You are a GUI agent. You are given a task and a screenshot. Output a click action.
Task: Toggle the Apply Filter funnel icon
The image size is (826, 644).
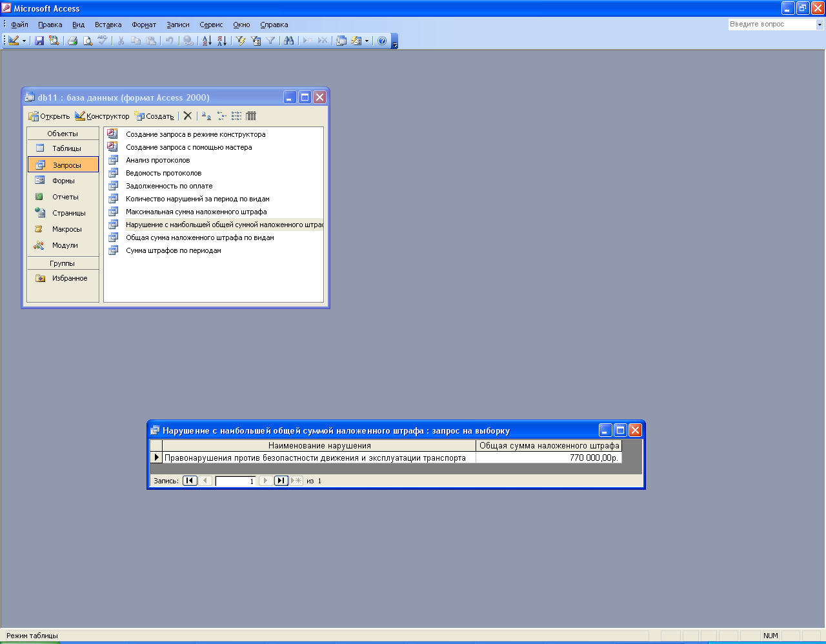[x=270, y=41]
